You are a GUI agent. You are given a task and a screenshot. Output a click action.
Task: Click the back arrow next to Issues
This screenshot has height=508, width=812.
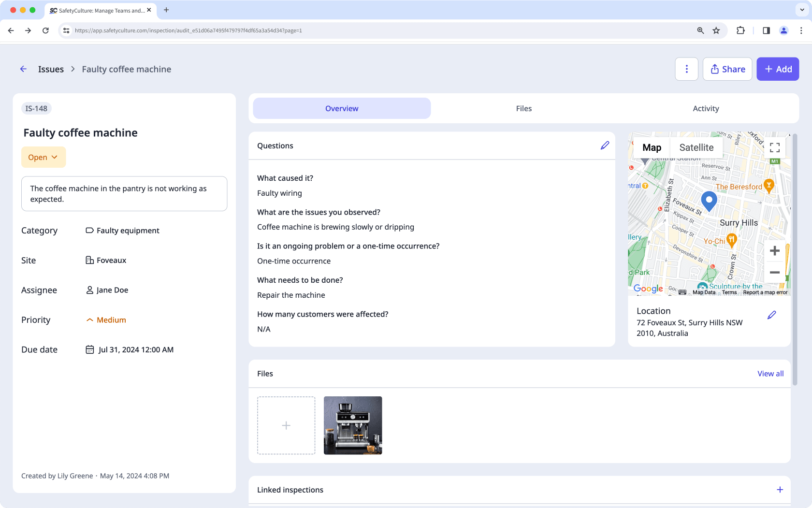point(23,69)
